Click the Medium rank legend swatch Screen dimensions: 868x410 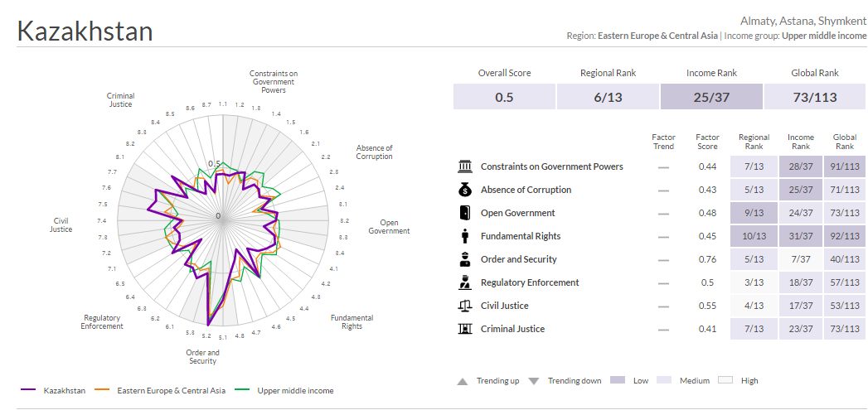(x=664, y=381)
